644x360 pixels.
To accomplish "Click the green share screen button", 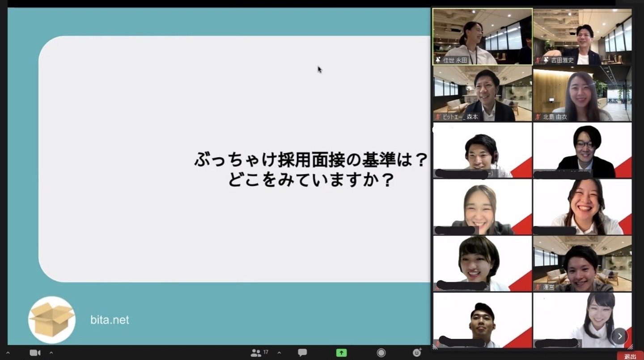I will point(341,353).
